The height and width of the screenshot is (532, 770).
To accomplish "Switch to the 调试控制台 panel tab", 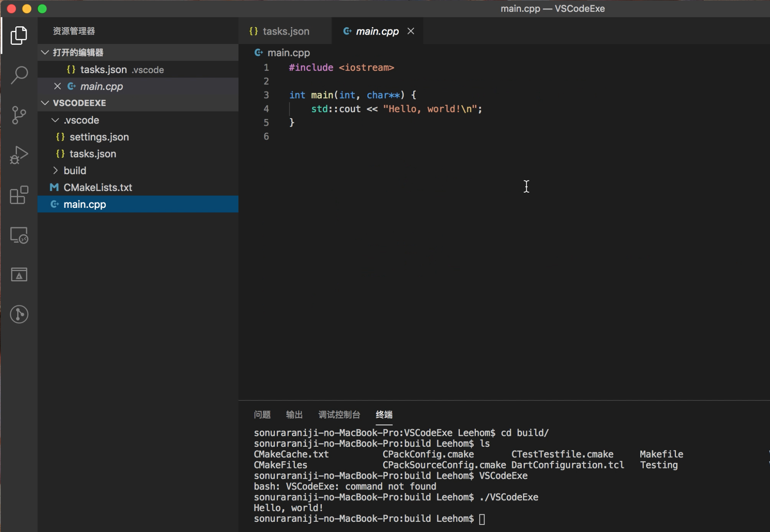I will click(339, 415).
